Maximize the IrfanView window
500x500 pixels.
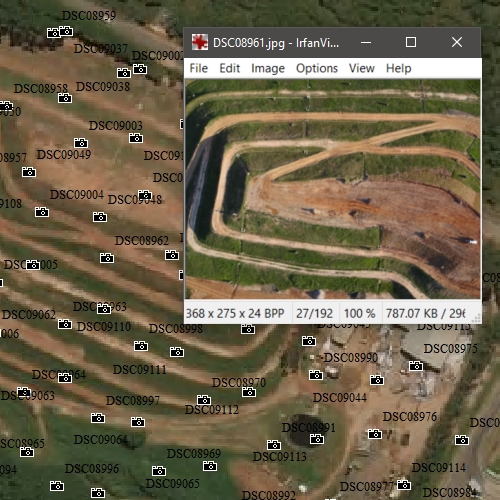[411, 42]
